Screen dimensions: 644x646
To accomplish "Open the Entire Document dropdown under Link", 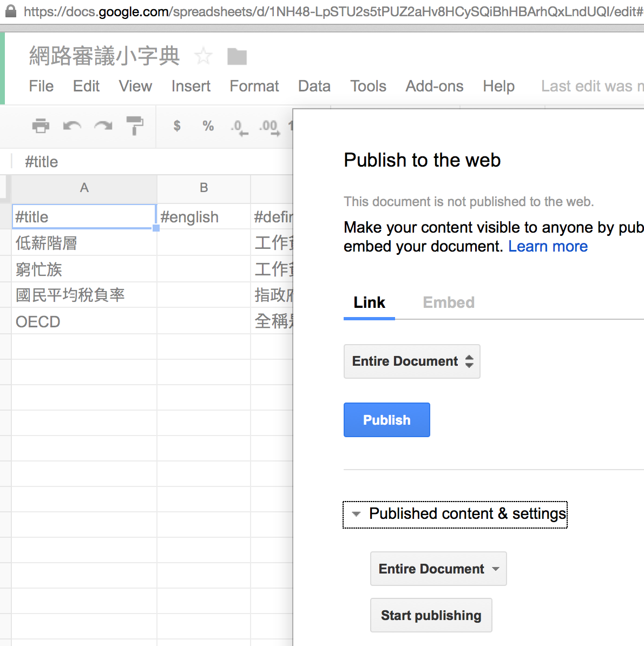I will (412, 361).
